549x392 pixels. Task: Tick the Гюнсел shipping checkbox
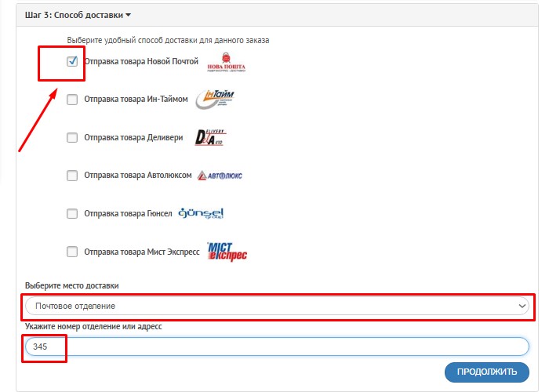(72, 213)
